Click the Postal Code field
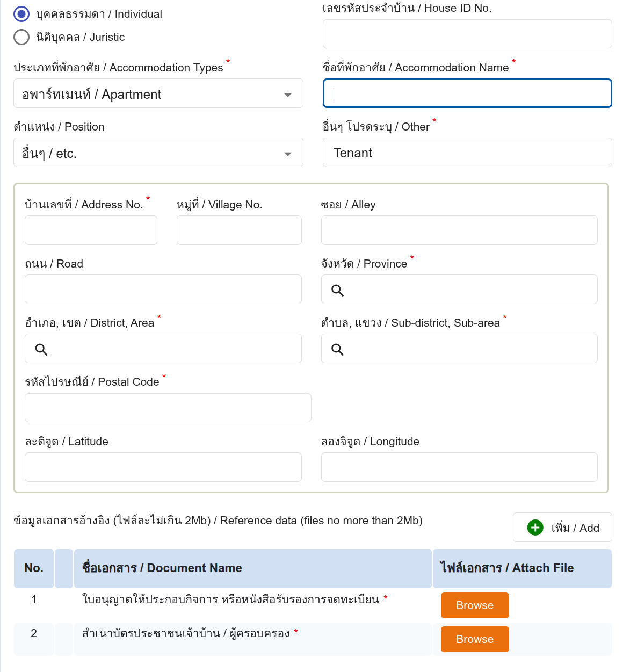Image resolution: width=623 pixels, height=672 pixels. click(x=168, y=408)
